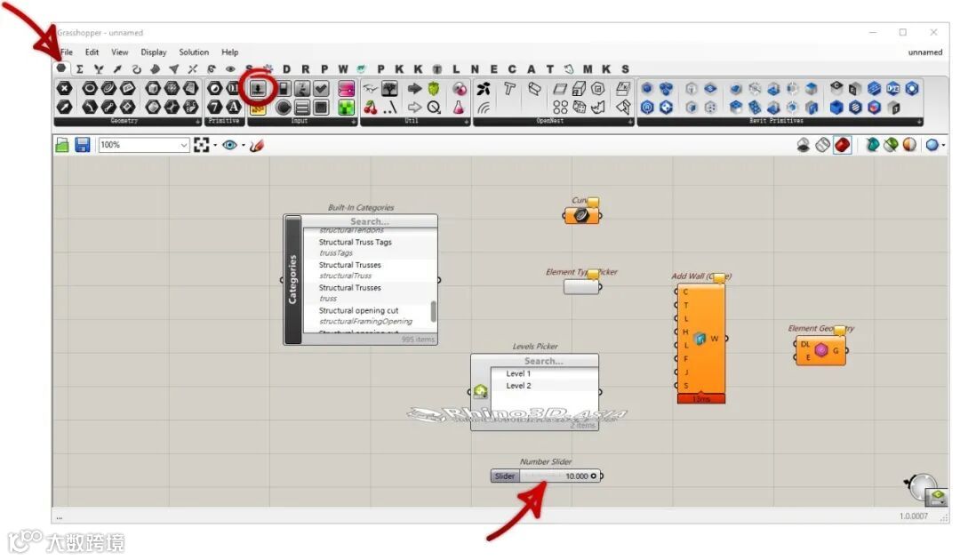Click the Built-In Categories search field
Viewport: 960px width, 560px height.
click(370, 221)
